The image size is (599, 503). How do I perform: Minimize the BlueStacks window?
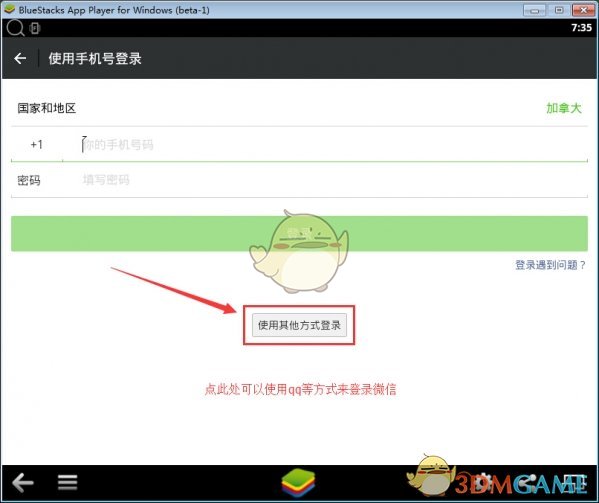534,10
